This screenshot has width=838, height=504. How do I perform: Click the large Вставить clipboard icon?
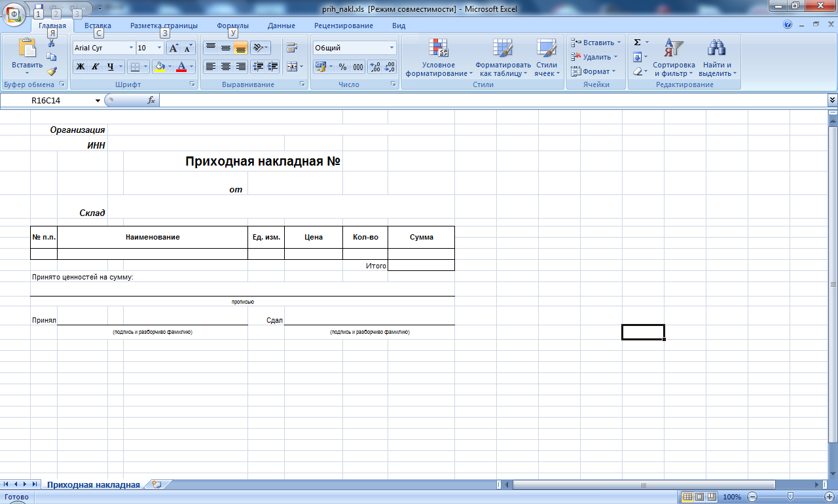(x=27, y=48)
